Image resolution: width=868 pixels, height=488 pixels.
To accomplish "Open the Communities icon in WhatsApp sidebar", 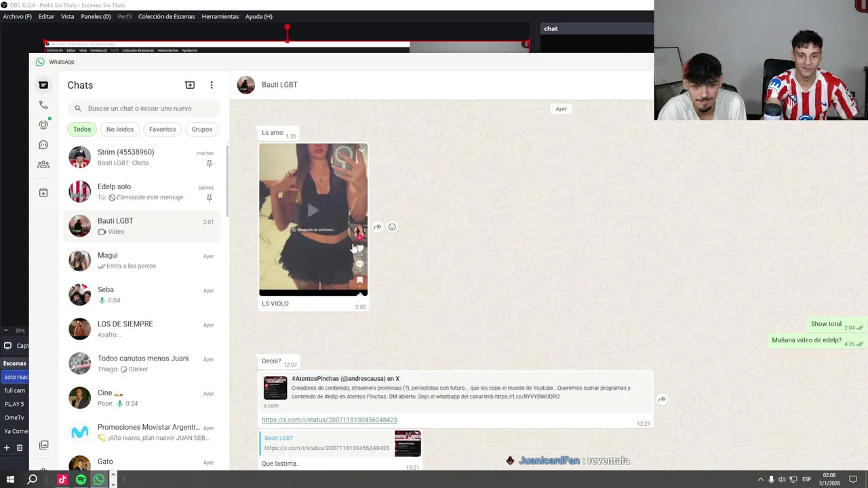I will [43, 164].
